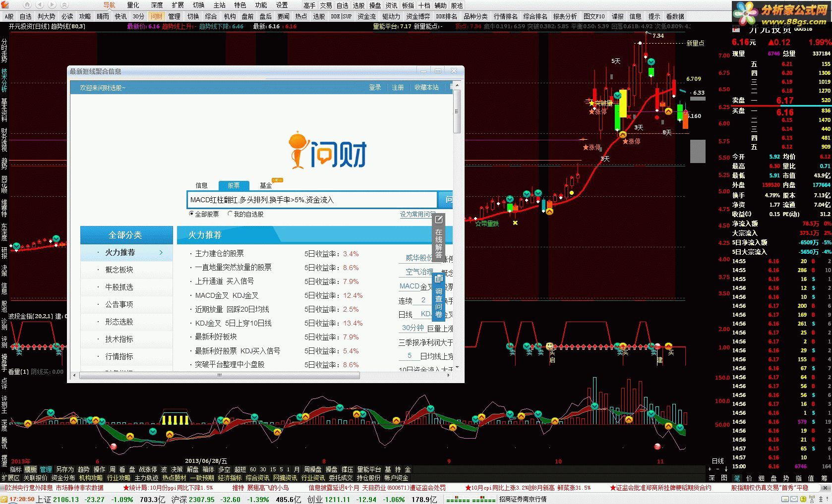Click the 日线 period label at chart bottom-right
This screenshot has width=832, height=504.
point(717,461)
